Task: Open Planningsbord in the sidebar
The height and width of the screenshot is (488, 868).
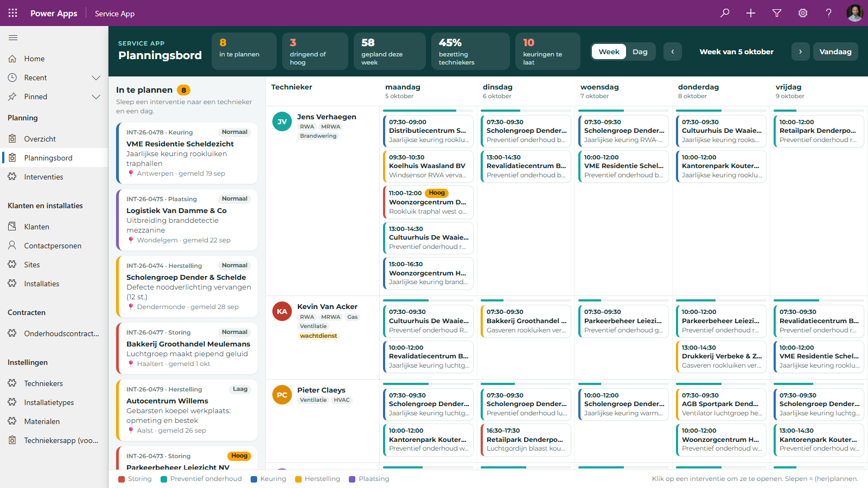Action: click(54, 158)
